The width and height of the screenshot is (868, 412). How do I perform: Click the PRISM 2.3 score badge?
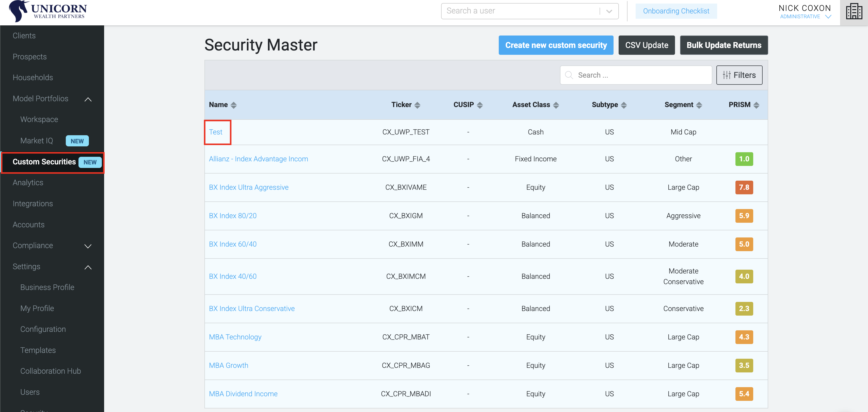coord(744,308)
